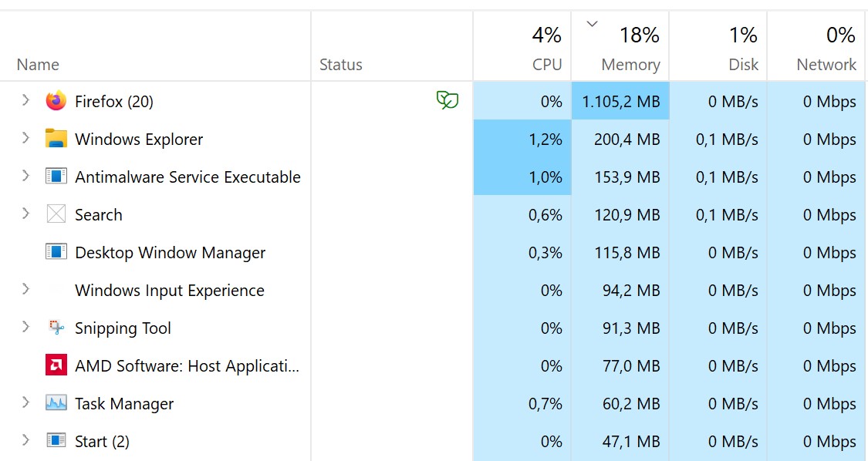Select the AMD Software: Host Applicati... name
The height and width of the screenshot is (461, 868).
(187, 366)
